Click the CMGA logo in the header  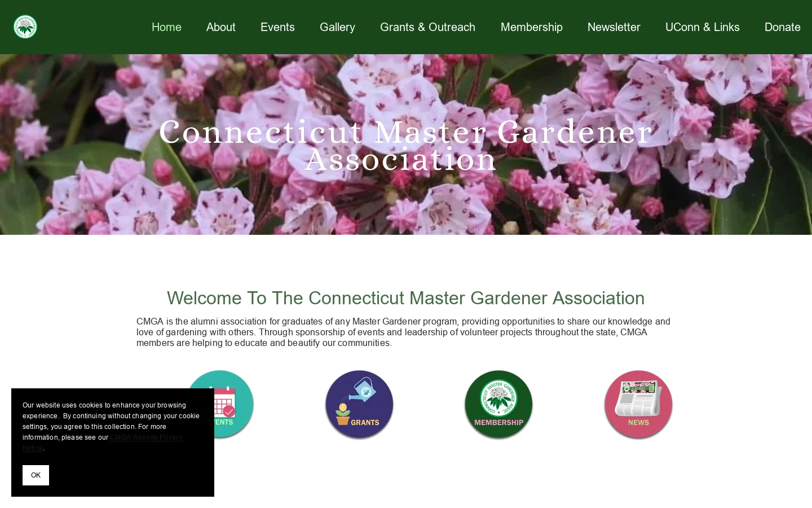[x=25, y=27]
